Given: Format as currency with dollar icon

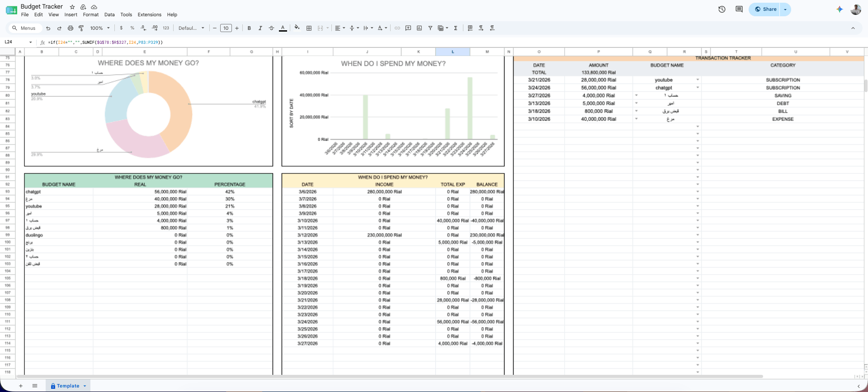Looking at the screenshot, I should pyautogui.click(x=121, y=28).
